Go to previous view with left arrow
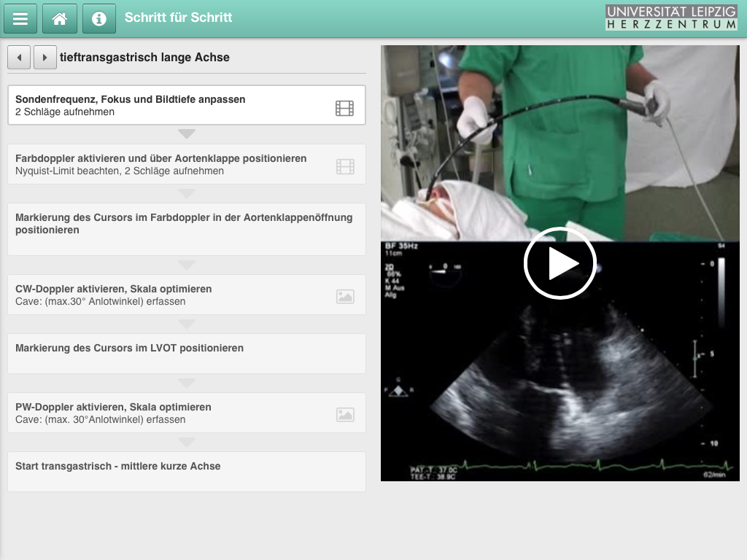The width and height of the screenshot is (747, 560). point(19,58)
